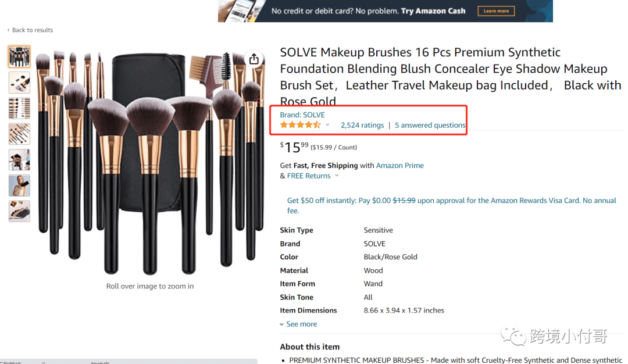The height and width of the screenshot is (364, 628).
Task: Click the star rating icons
Action: (300, 125)
